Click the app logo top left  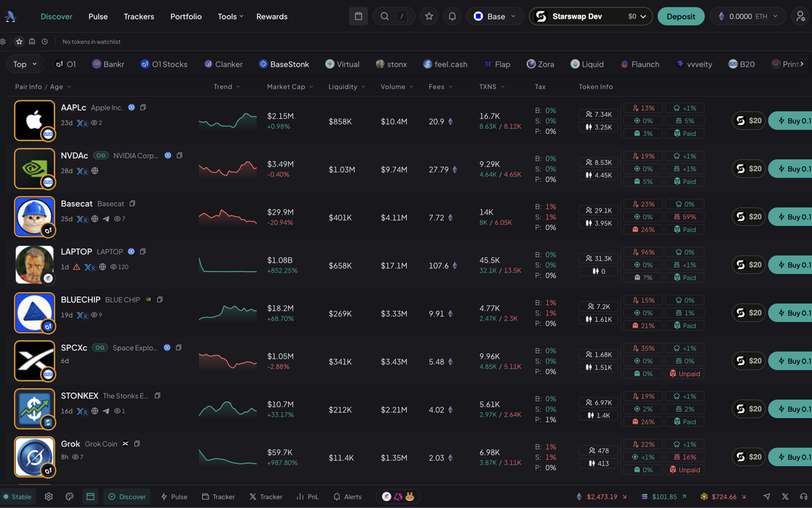11,17
